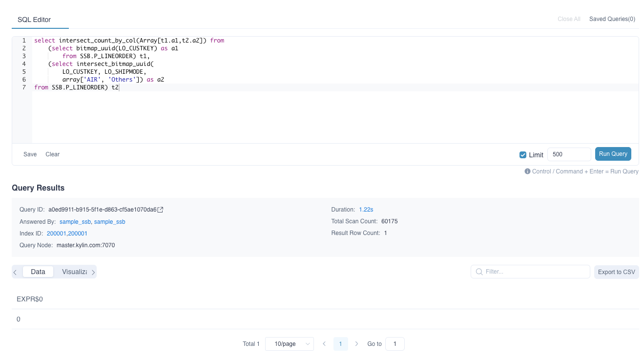Open the Query ID external link icon
This screenshot has width=644, height=362.
coord(161,210)
